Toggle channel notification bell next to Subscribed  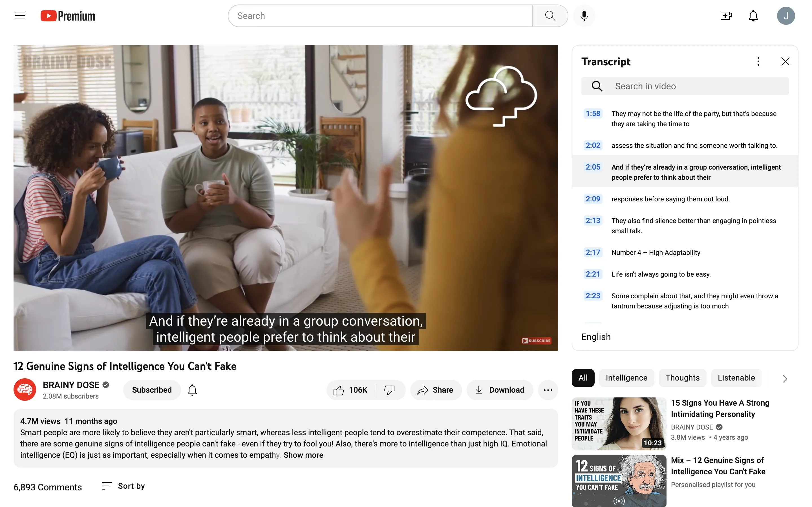pos(192,390)
